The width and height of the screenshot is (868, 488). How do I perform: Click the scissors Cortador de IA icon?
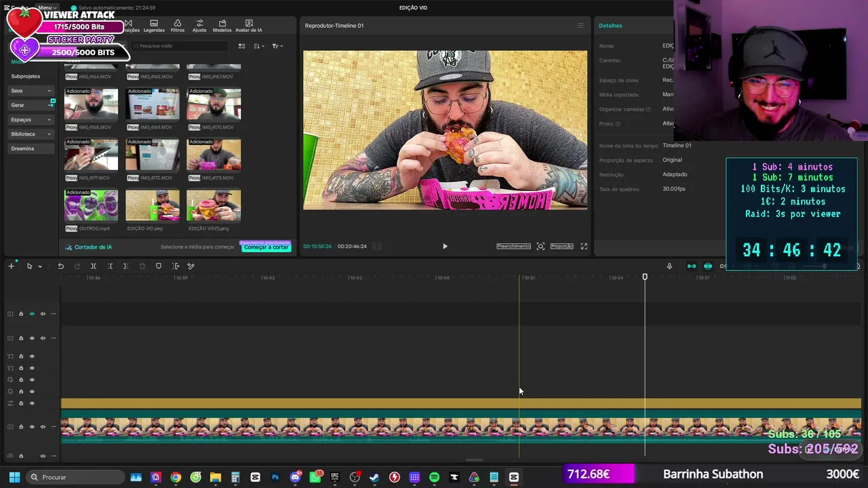(68, 247)
